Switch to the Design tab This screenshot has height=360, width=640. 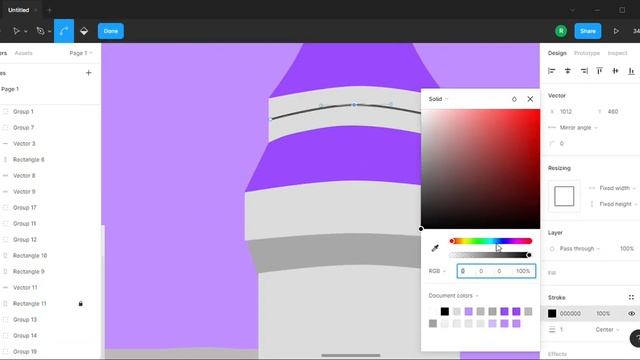click(x=557, y=53)
